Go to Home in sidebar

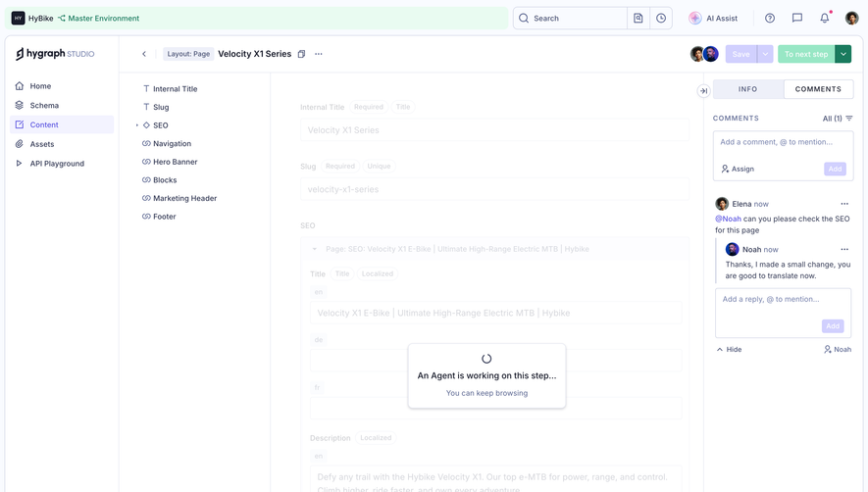62,86
